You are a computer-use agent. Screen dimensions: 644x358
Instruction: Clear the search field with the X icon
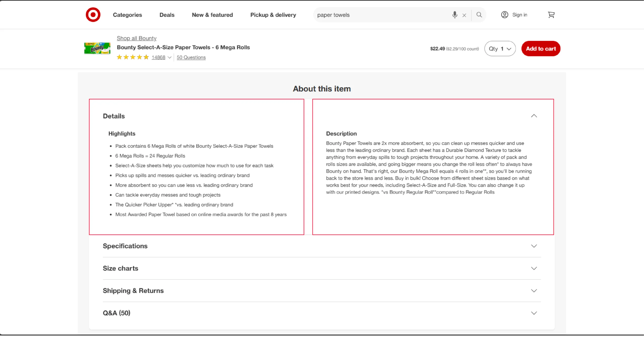click(464, 15)
